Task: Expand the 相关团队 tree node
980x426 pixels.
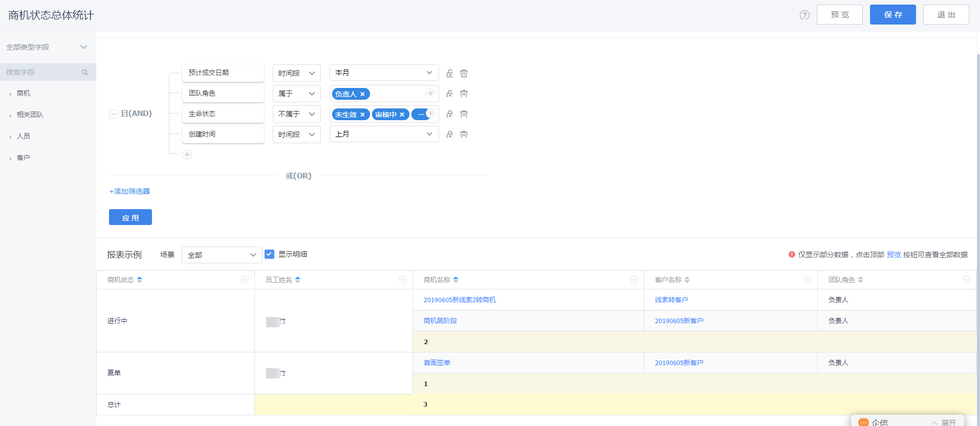Action: [10, 116]
